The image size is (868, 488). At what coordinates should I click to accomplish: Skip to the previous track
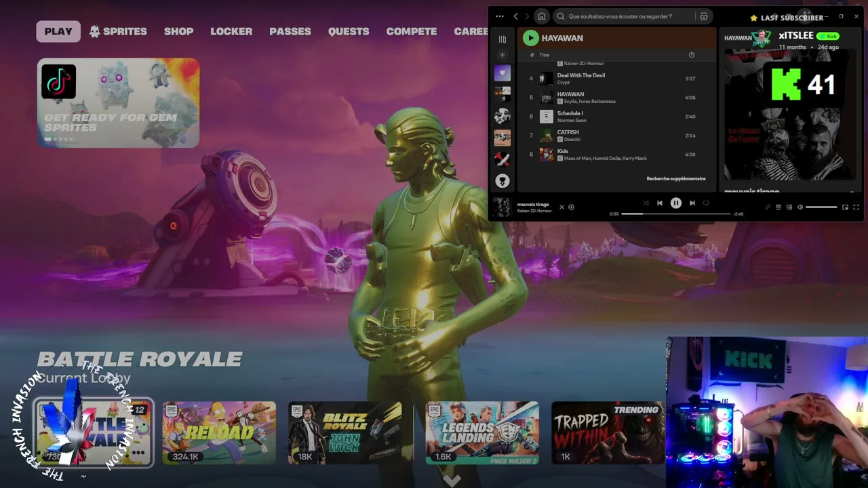point(659,203)
